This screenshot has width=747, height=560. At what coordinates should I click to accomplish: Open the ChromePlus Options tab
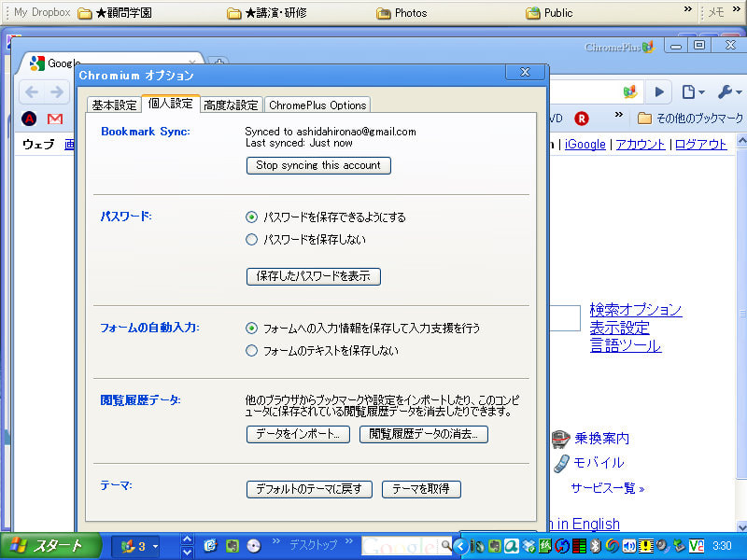(x=317, y=105)
